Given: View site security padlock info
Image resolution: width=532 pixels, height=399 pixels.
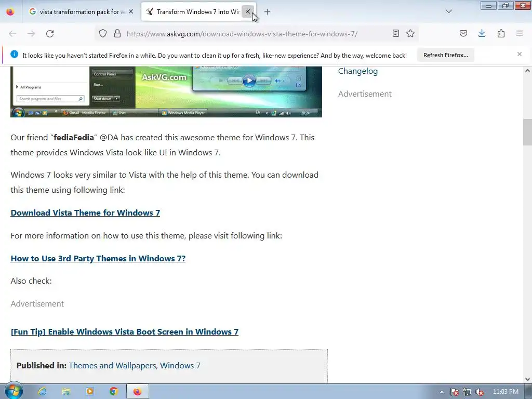Looking at the screenshot, I should pos(117,34).
